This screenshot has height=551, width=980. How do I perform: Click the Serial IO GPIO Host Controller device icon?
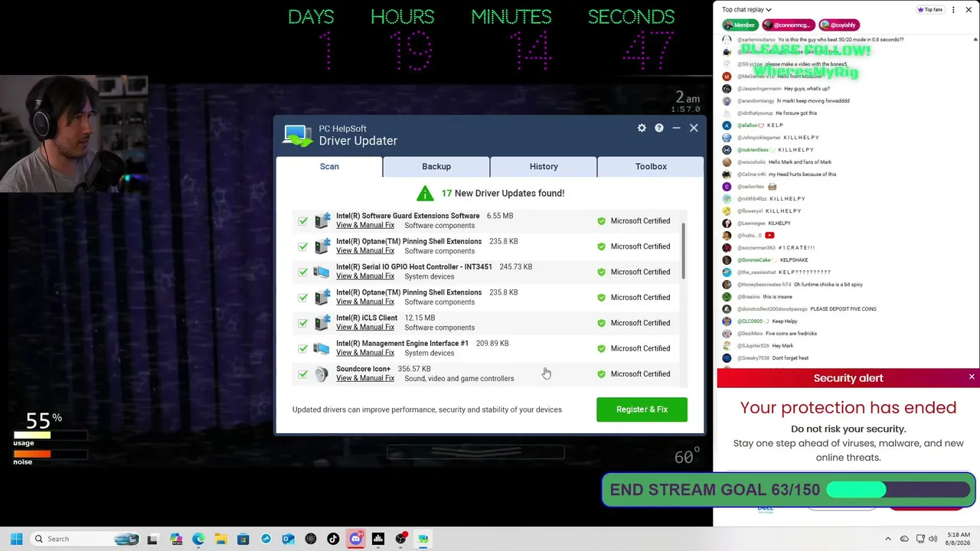(322, 272)
